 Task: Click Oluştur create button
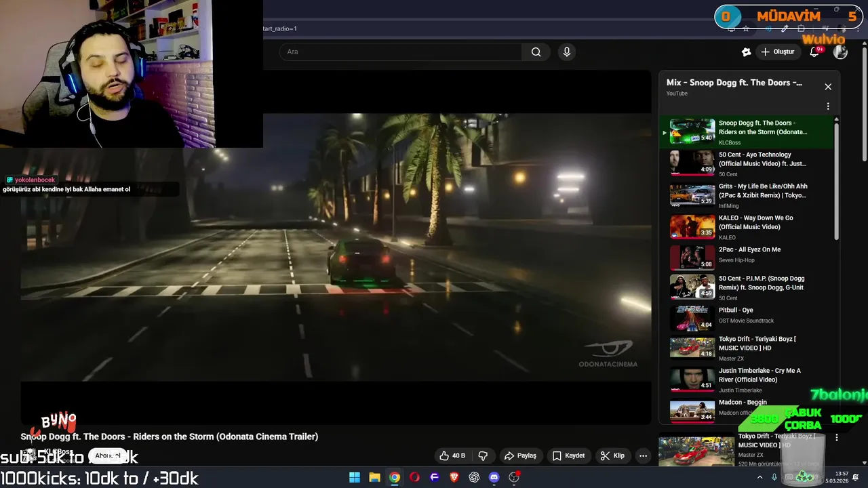778,52
